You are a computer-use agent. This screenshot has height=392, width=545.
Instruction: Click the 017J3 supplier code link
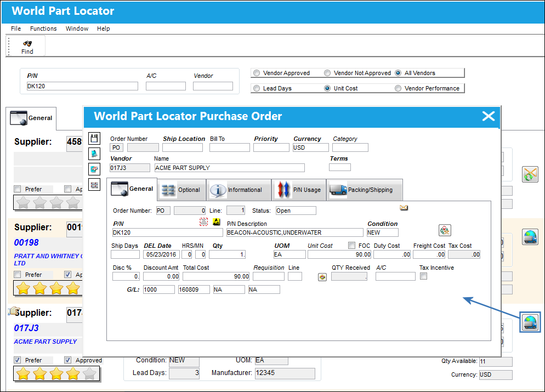click(x=26, y=328)
